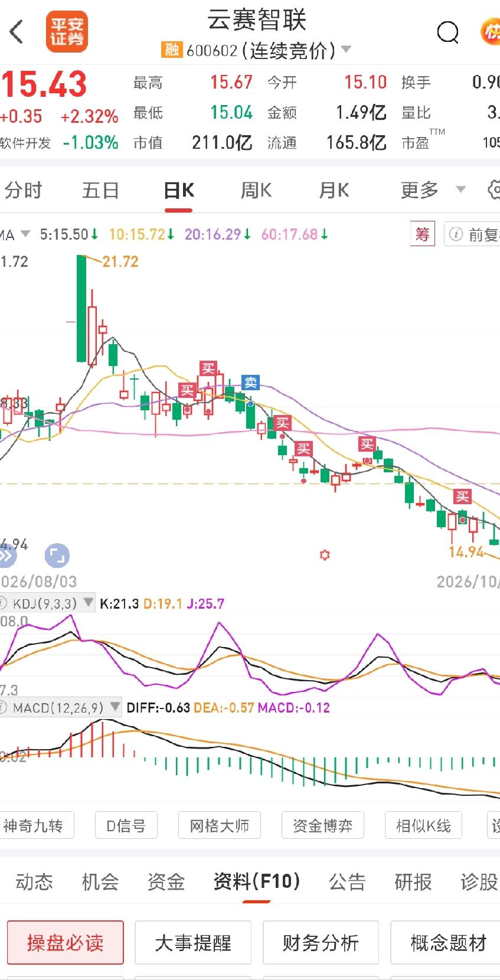This screenshot has width=500, height=980.
Task: Open chart settings gear icon
Action: point(494,190)
